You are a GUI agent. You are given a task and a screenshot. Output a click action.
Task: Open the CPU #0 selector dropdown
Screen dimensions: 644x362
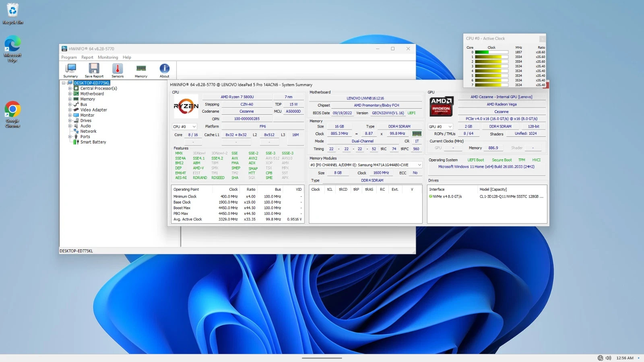[x=184, y=127]
